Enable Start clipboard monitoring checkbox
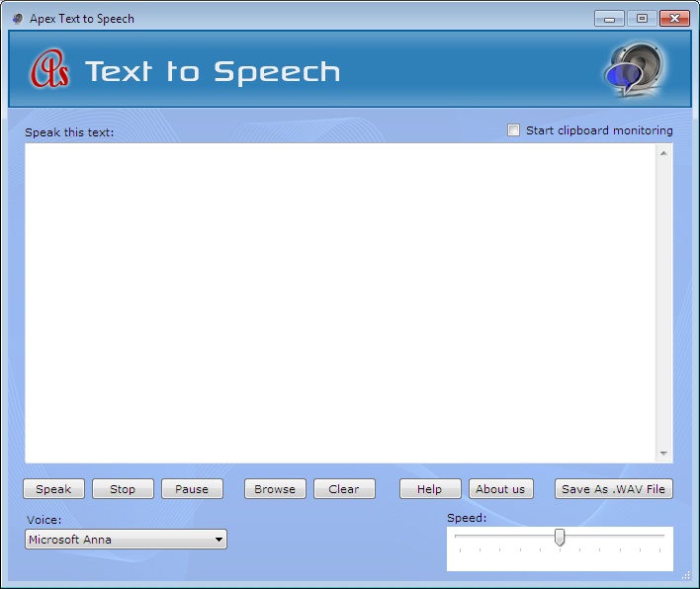Screen dimensions: 700x589 [513, 130]
